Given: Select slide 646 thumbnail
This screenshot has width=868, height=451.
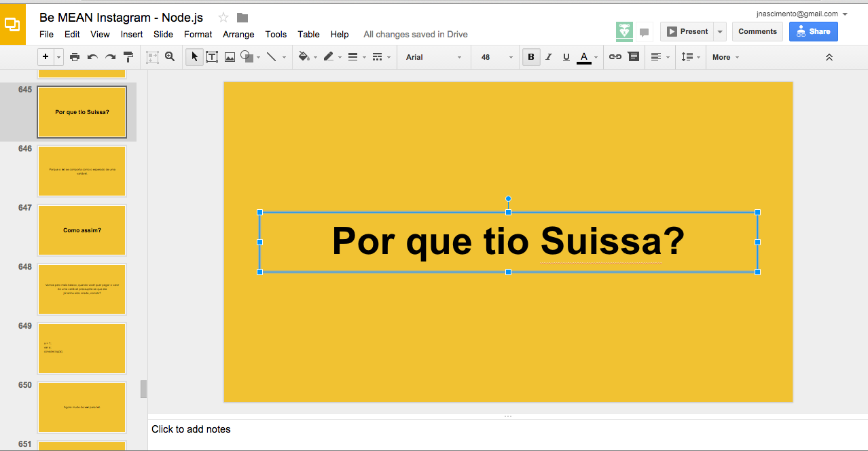Looking at the screenshot, I should click(82, 171).
